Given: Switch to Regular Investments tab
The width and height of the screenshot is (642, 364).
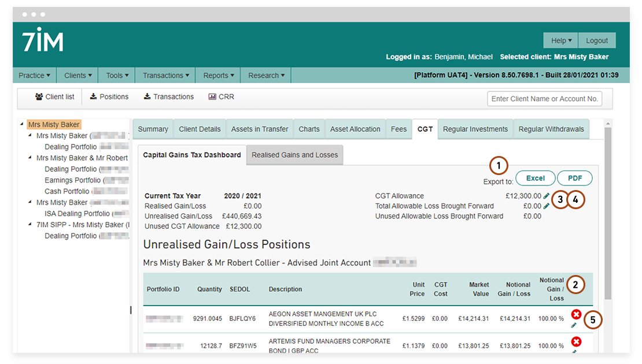Looking at the screenshot, I should [x=475, y=129].
